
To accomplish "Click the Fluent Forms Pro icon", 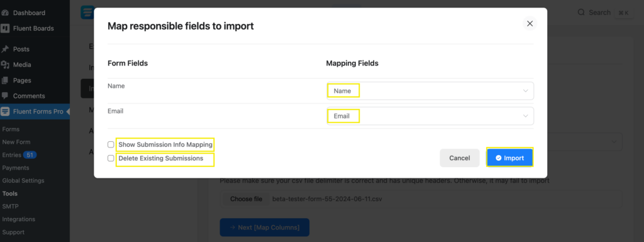I will click(5, 112).
